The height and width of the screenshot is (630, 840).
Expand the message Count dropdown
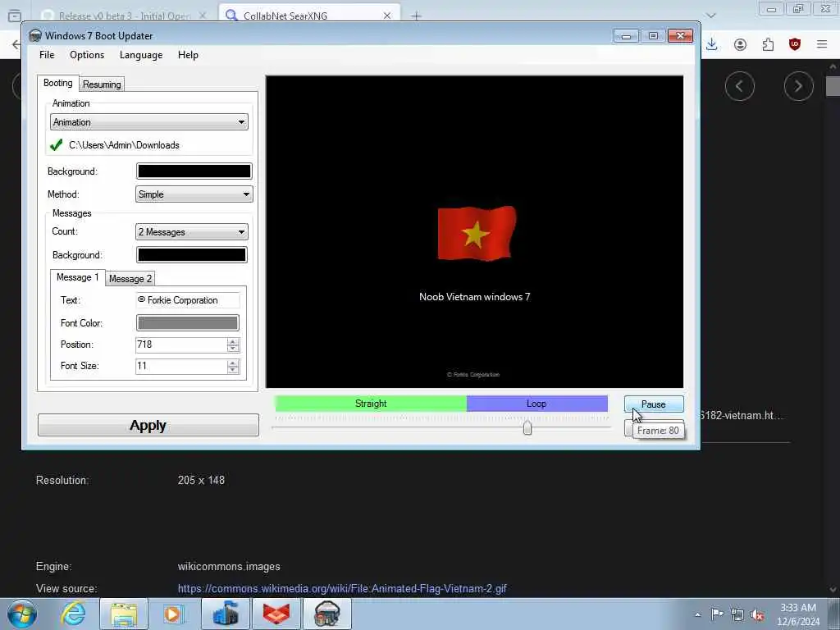click(x=192, y=232)
